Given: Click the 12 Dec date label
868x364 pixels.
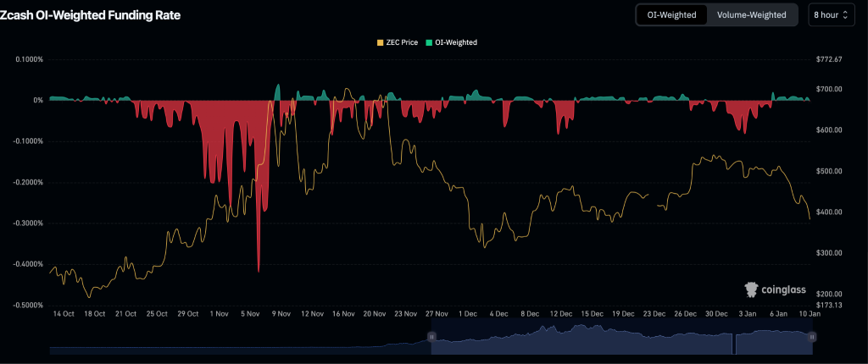Looking at the screenshot, I should coord(561,314).
